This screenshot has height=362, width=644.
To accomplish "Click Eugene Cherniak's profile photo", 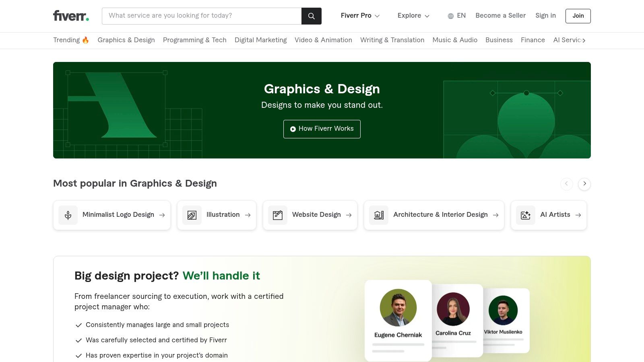I will [x=398, y=307].
